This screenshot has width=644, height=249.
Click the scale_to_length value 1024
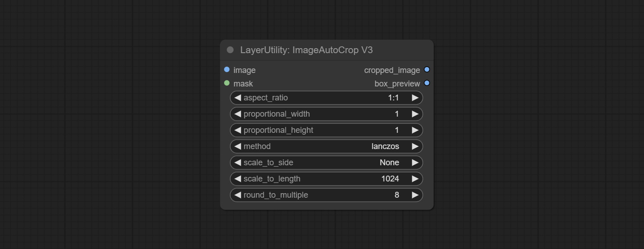390,179
